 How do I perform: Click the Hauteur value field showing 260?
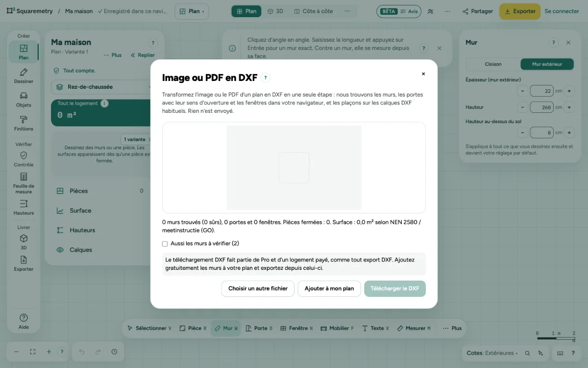coord(542,107)
